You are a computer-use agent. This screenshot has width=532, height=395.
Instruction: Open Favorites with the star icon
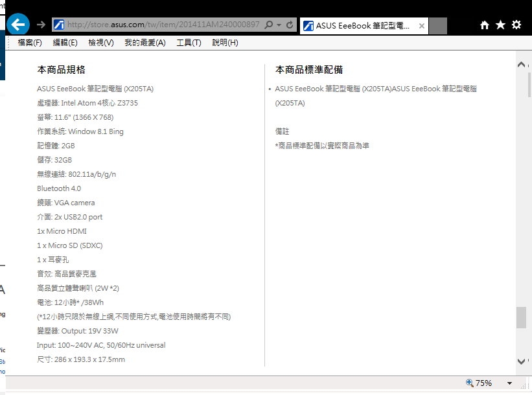[500, 25]
